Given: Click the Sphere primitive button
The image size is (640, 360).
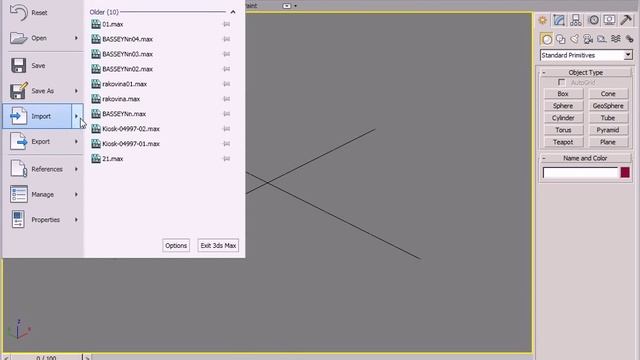Looking at the screenshot, I should pos(563,106).
